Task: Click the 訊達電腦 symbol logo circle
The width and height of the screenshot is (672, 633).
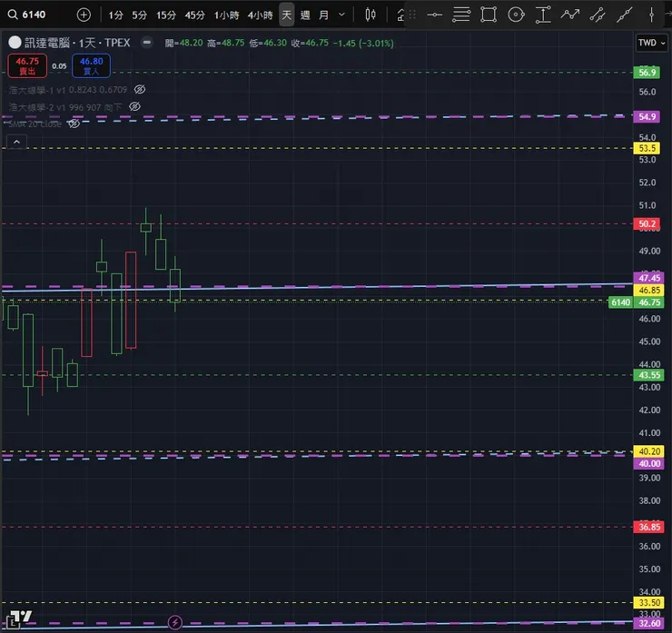Action: coord(15,43)
